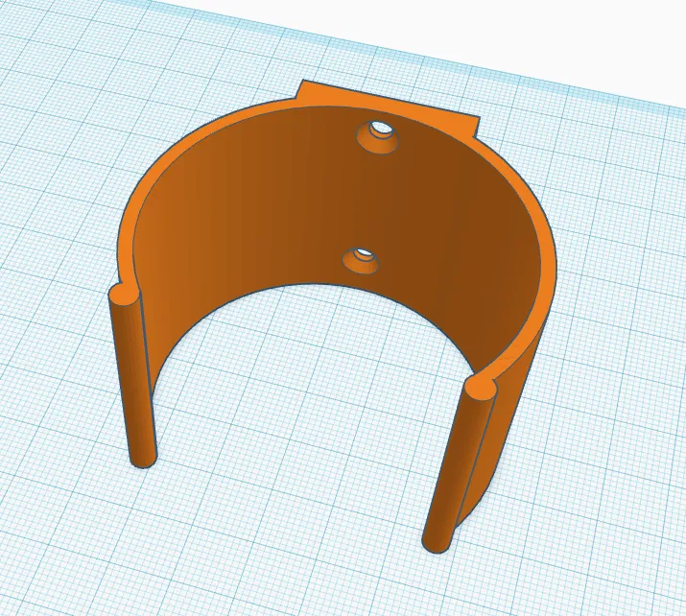The image size is (686, 616).
Task: Click the bottom end of the right post
Action: click(437, 542)
